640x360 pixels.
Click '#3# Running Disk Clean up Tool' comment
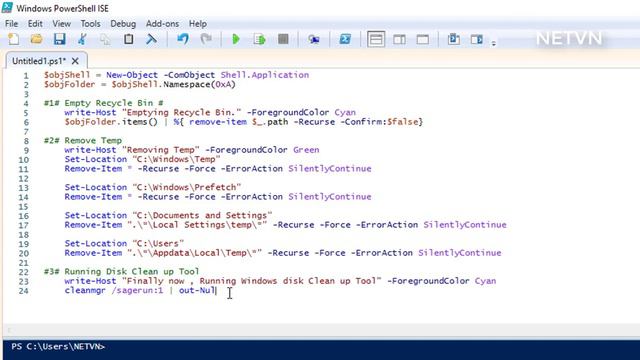click(x=122, y=271)
